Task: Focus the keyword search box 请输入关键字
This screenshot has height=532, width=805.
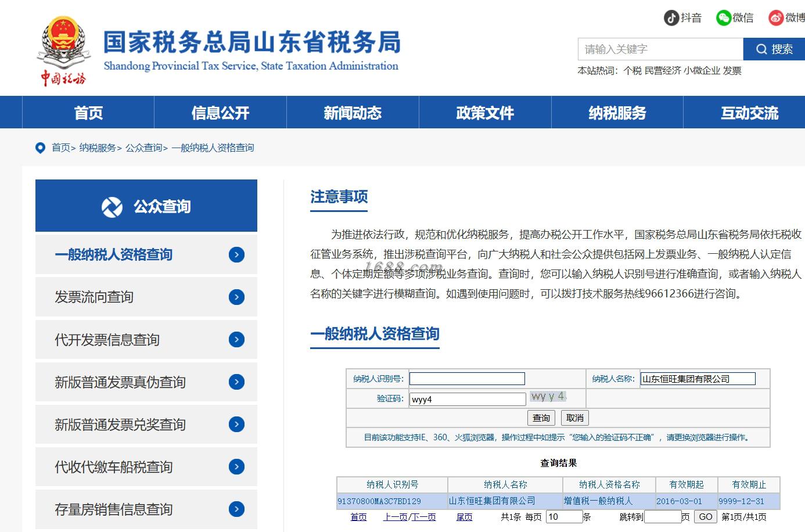Action: pos(660,49)
